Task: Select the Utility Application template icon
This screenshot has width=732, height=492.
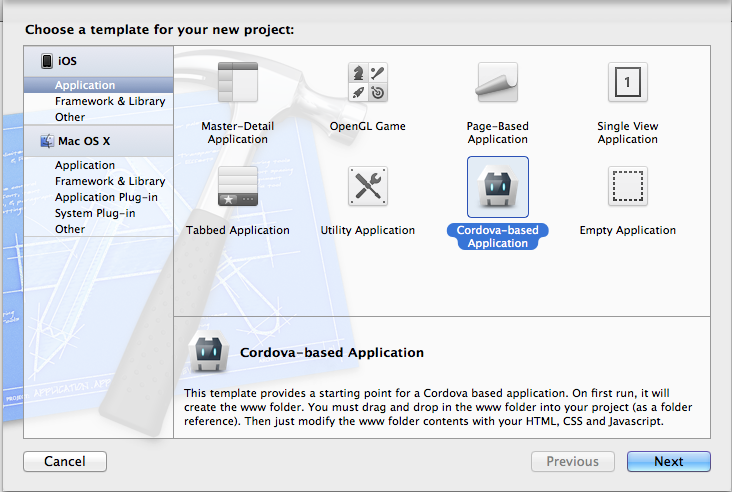Action: (x=368, y=186)
